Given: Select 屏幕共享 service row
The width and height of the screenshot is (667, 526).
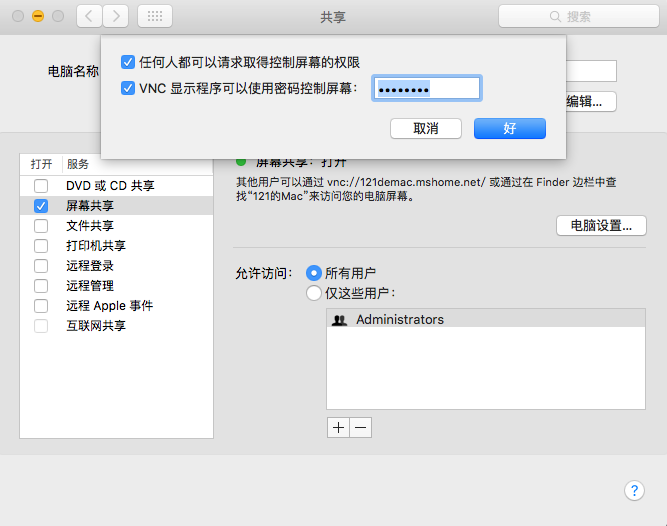Looking at the screenshot, I should (x=116, y=206).
